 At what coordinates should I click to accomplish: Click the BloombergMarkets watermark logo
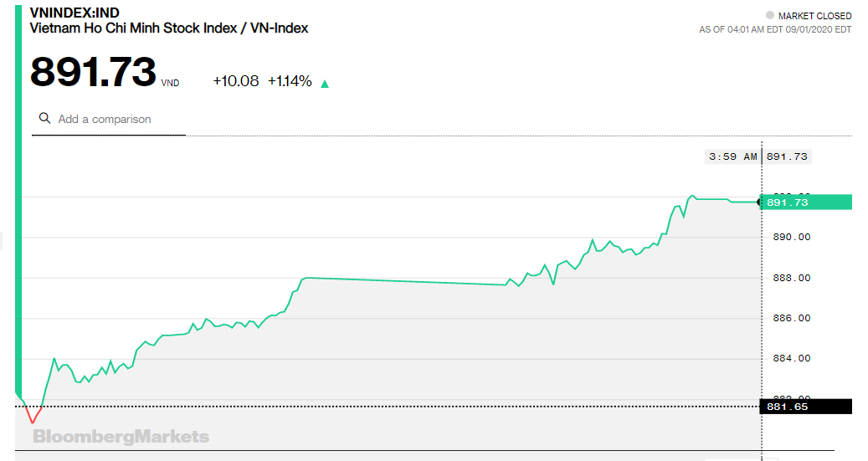[x=121, y=437]
